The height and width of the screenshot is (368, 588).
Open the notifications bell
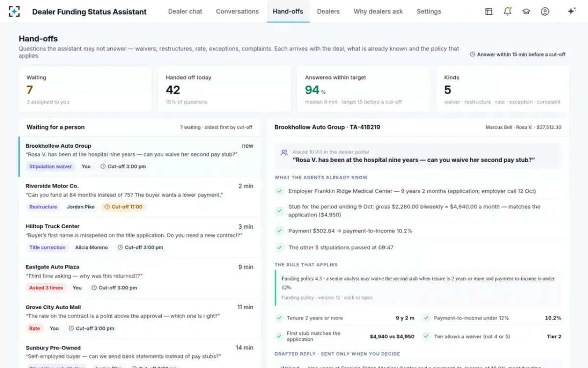[x=508, y=11]
